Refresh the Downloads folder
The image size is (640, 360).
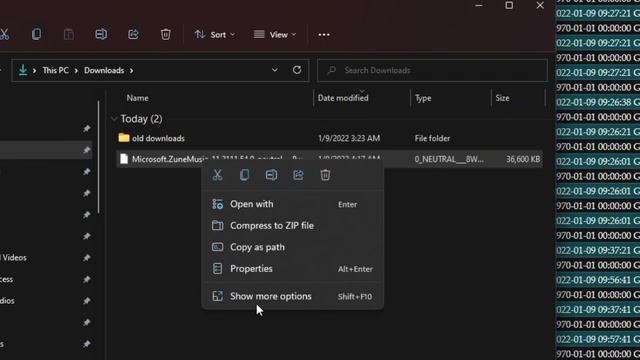pos(297,70)
